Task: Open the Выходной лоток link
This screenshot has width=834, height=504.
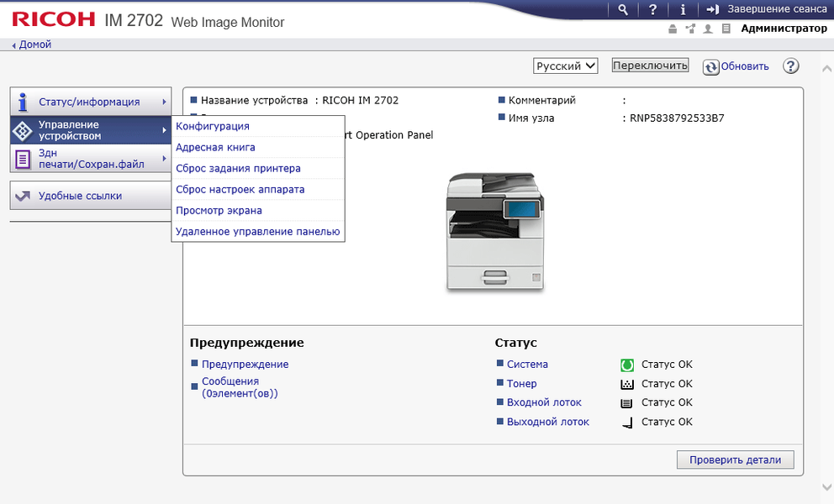Action: pos(548,422)
